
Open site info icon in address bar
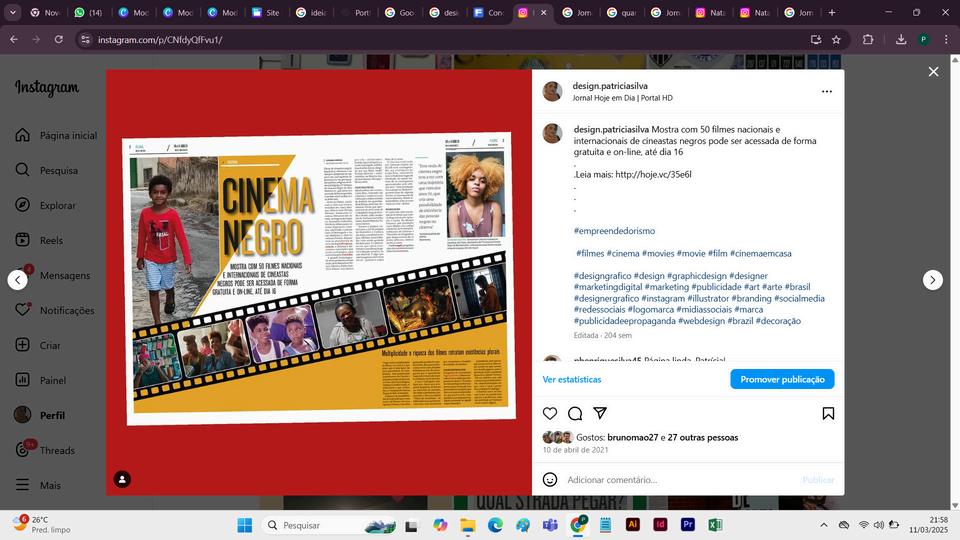tap(86, 39)
